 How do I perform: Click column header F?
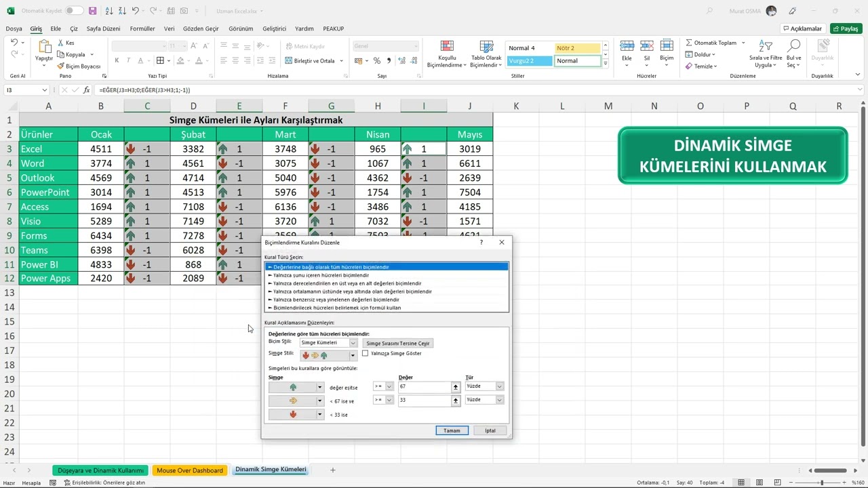pyautogui.click(x=285, y=106)
